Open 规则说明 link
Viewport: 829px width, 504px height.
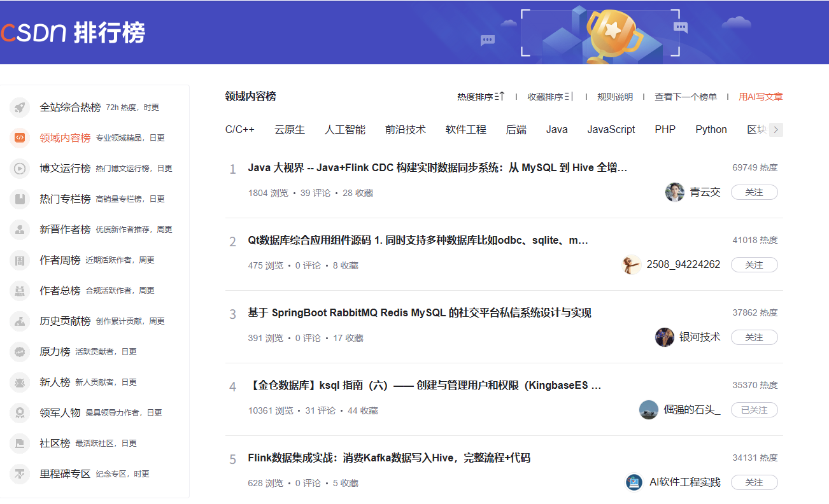coord(615,97)
